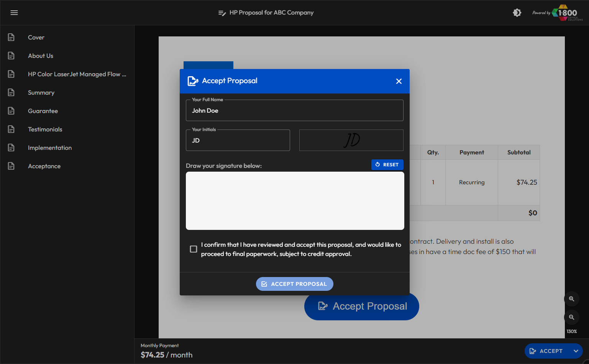This screenshot has height=364, width=589.
Task: Click the HP Color LaserJet page document icon
Action: [11, 74]
